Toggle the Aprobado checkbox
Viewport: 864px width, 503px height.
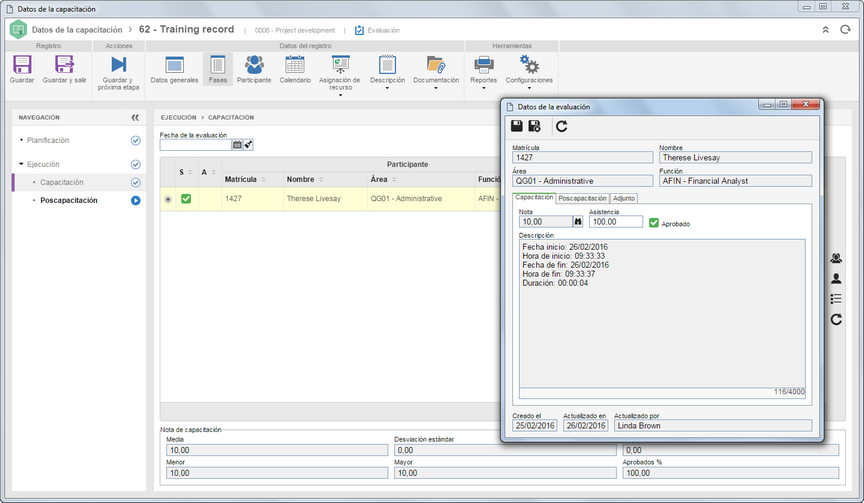tap(654, 223)
